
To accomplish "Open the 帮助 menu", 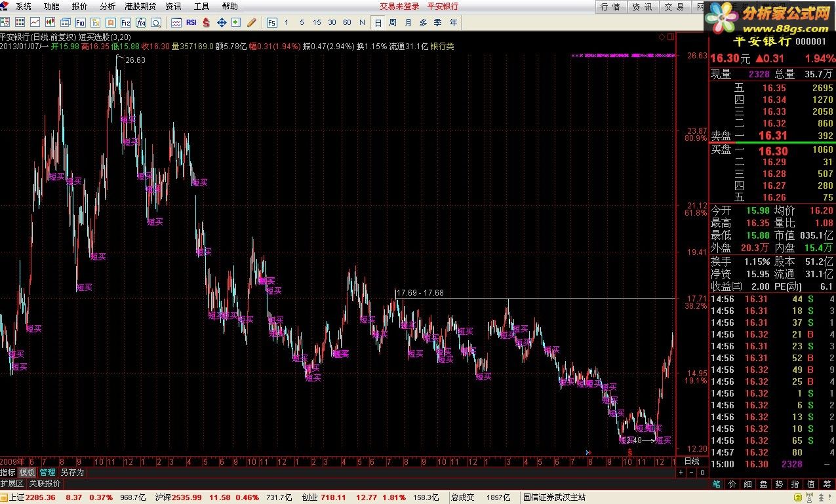I will click(x=230, y=7).
